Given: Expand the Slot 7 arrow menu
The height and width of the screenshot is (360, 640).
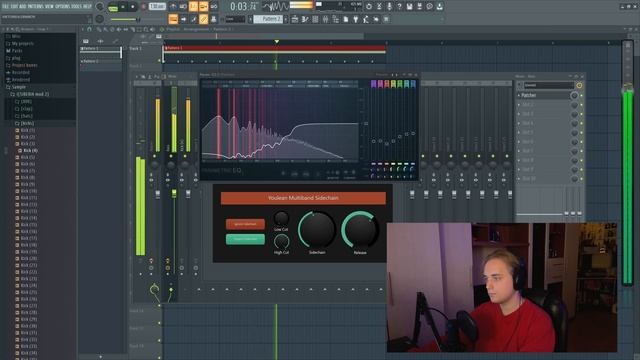Looking at the screenshot, I should pos(519,151).
